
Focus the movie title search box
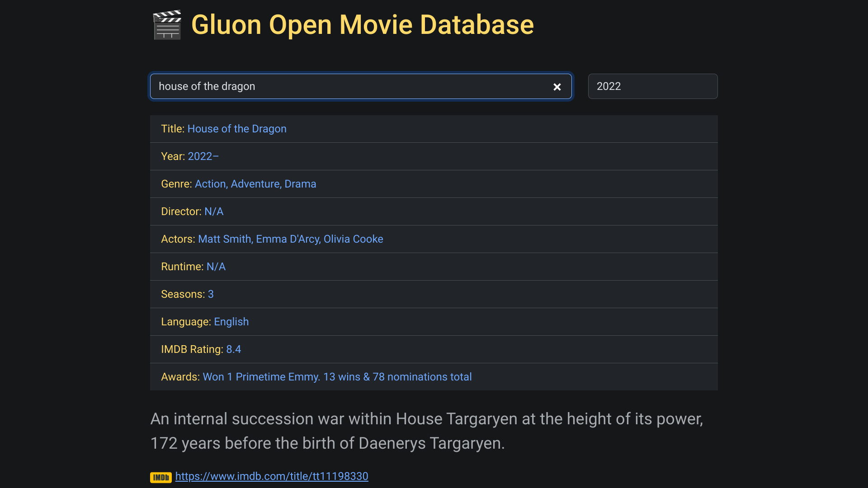pyautogui.click(x=348, y=86)
